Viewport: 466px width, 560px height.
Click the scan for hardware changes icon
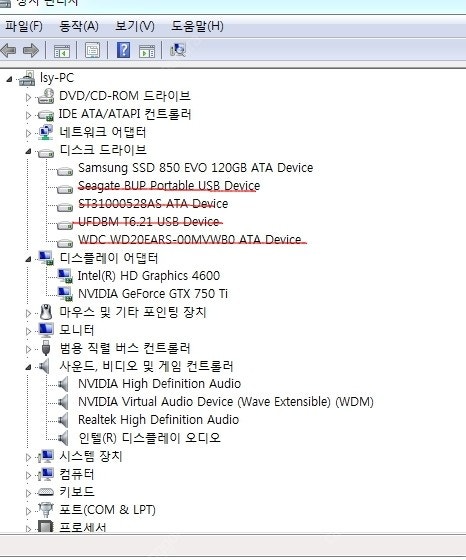tap(178, 50)
